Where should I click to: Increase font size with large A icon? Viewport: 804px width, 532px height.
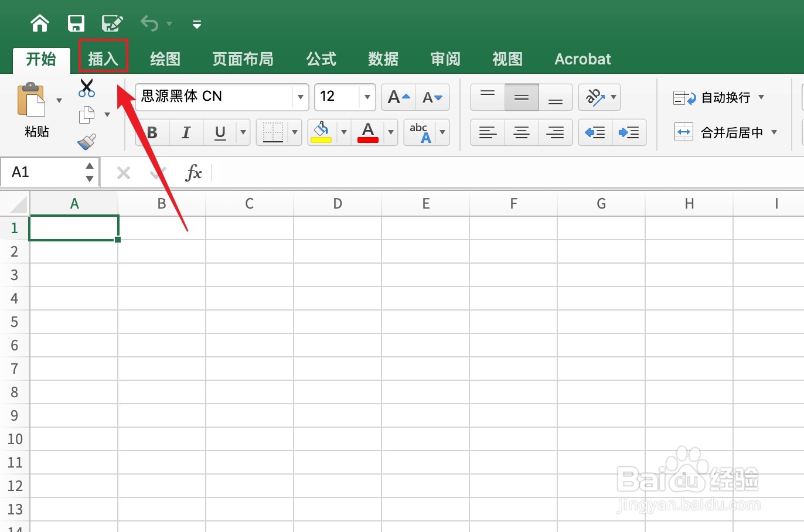click(x=398, y=97)
